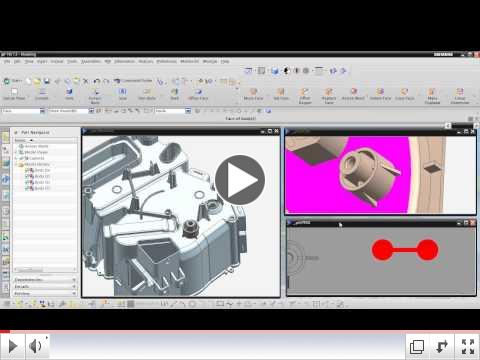
Task: Open the File menu
Action: point(7,62)
